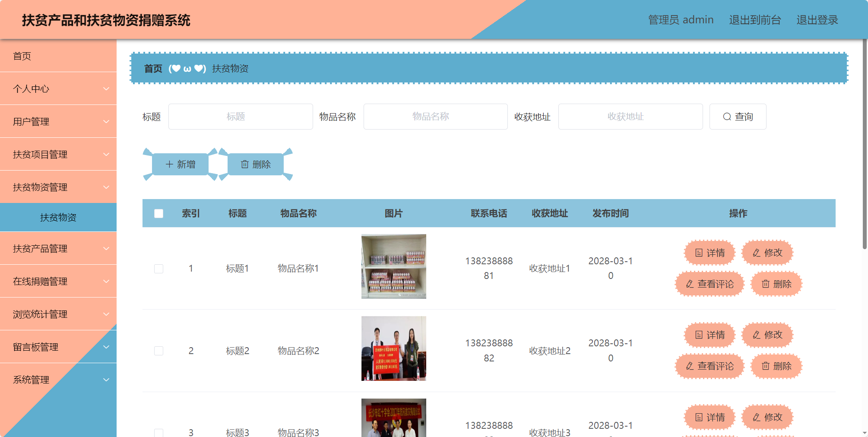Expand 留言板管理 chevron in sidebar
868x437 pixels.
[x=106, y=347]
